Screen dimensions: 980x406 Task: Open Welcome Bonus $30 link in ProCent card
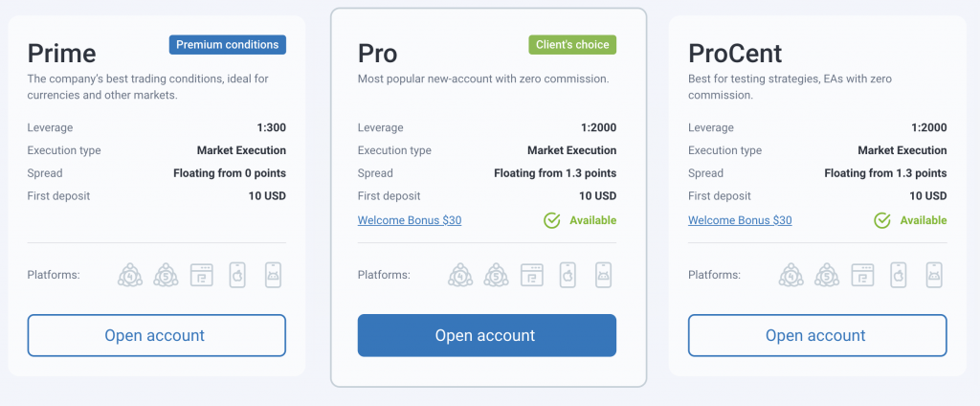pyautogui.click(x=740, y=220)
